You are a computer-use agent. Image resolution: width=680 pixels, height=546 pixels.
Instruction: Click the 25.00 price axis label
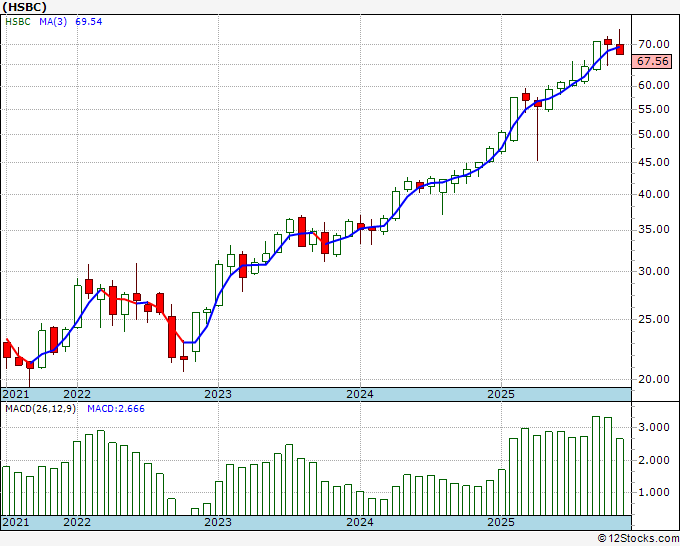point(654,320)
